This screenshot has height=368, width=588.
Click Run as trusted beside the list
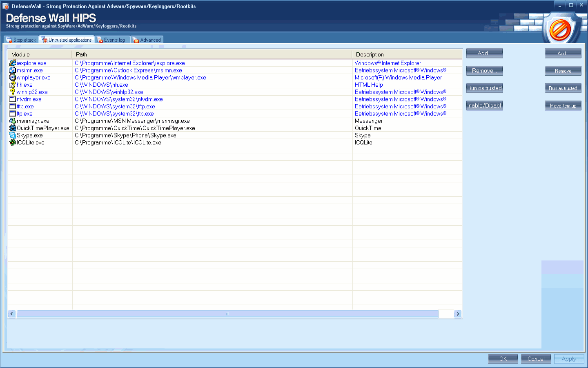coord(485,88)
